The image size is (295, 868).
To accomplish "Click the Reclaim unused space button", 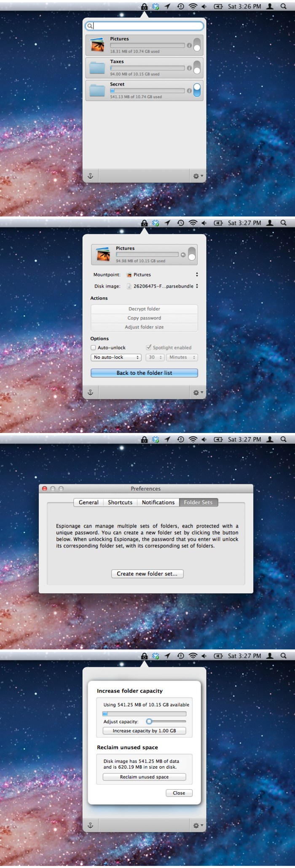I will point(144,777).
